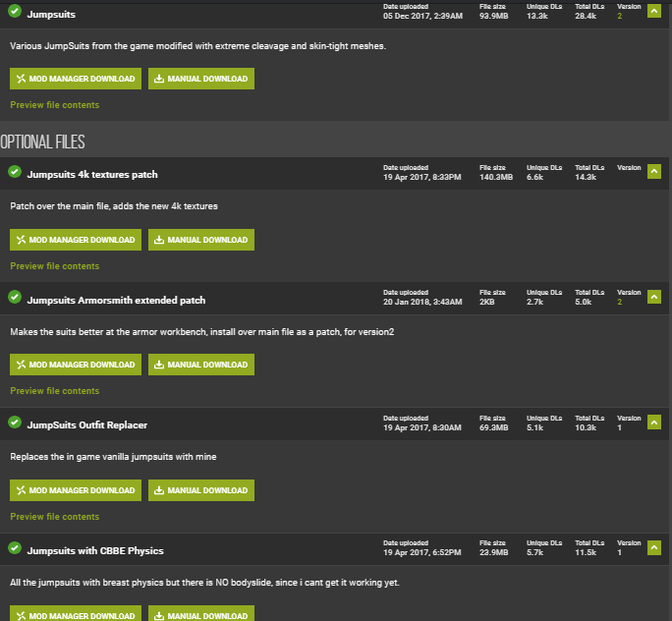Screen dimensions: 672x621
Task: Open Preview file contents for Outfit Replacer
Action: pos(55,517)
